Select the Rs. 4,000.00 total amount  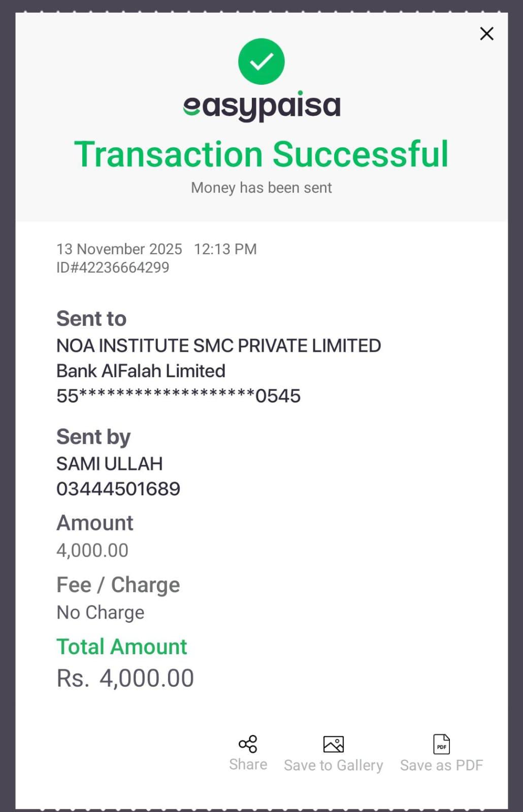pos(125,679)
